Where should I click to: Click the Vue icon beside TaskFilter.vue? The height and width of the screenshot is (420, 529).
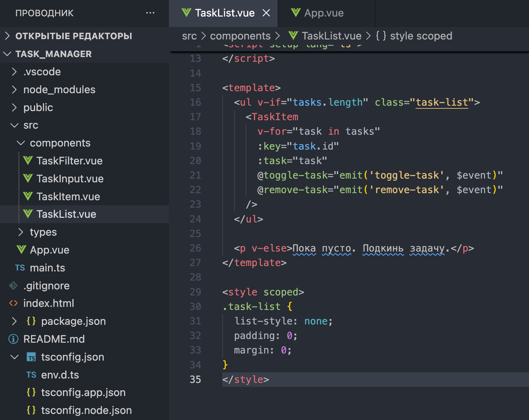tap(28, 161)
